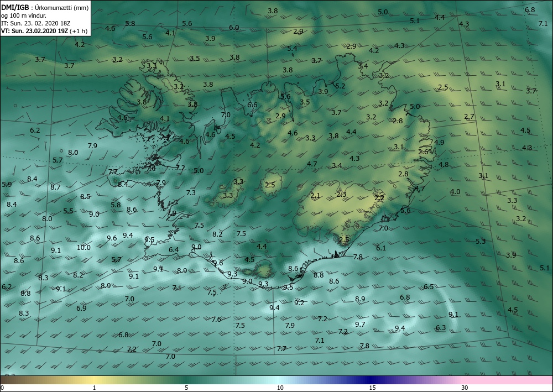Click the '0' label on the color scale
Viewport: 553px width, 392px height.
pyautogui.click(x=2, y=388)
